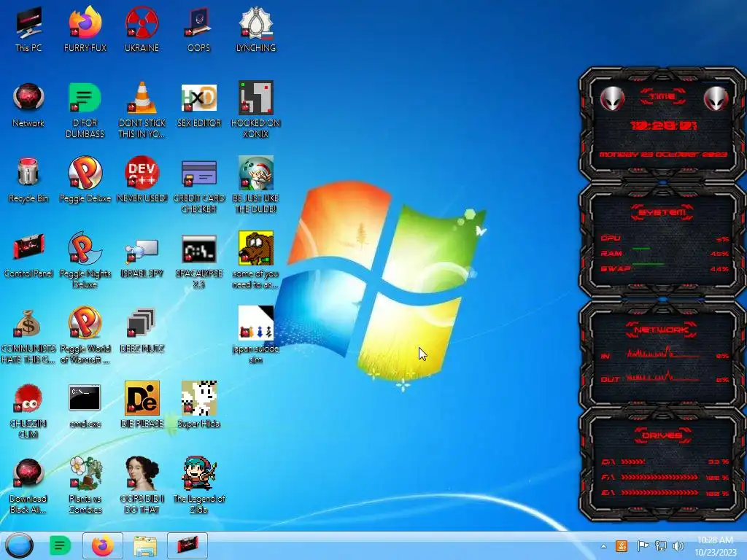This screenshot has width=747, height=560.
Task: Click the TIME widget header
Action: (662, 97)
